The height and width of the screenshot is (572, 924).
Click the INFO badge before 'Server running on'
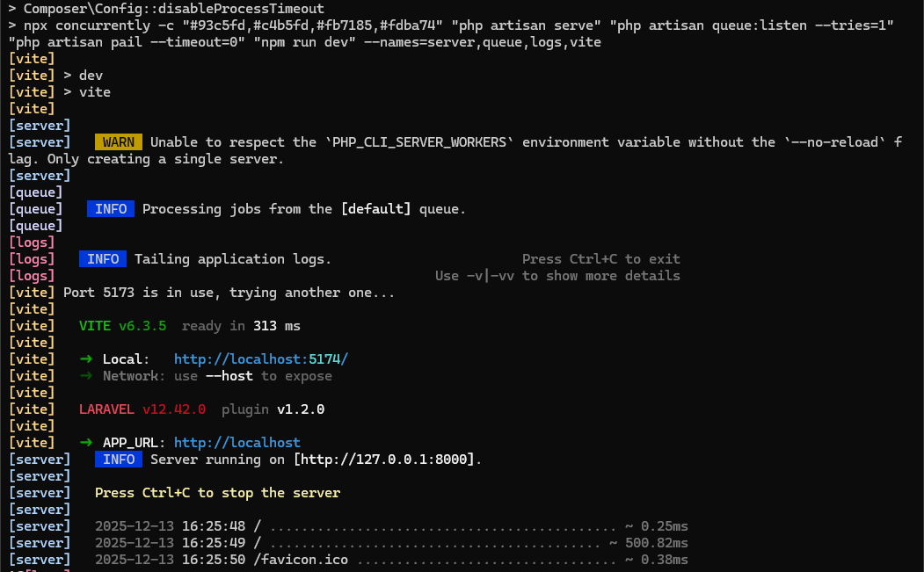[x=119, y=460]
